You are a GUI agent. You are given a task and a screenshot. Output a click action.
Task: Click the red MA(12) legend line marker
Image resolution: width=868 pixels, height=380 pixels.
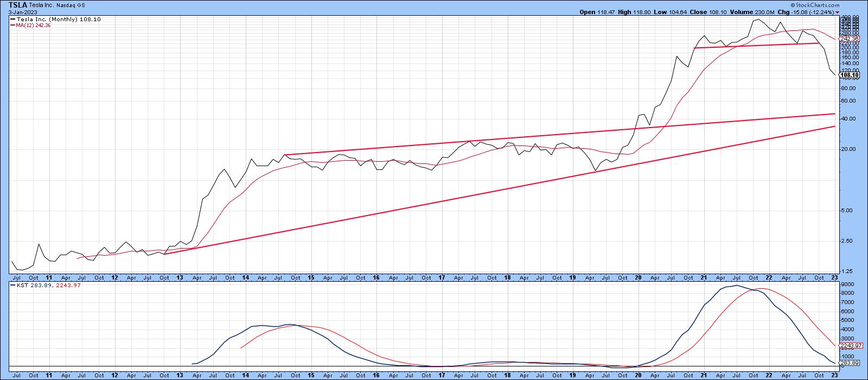[12, 25]
